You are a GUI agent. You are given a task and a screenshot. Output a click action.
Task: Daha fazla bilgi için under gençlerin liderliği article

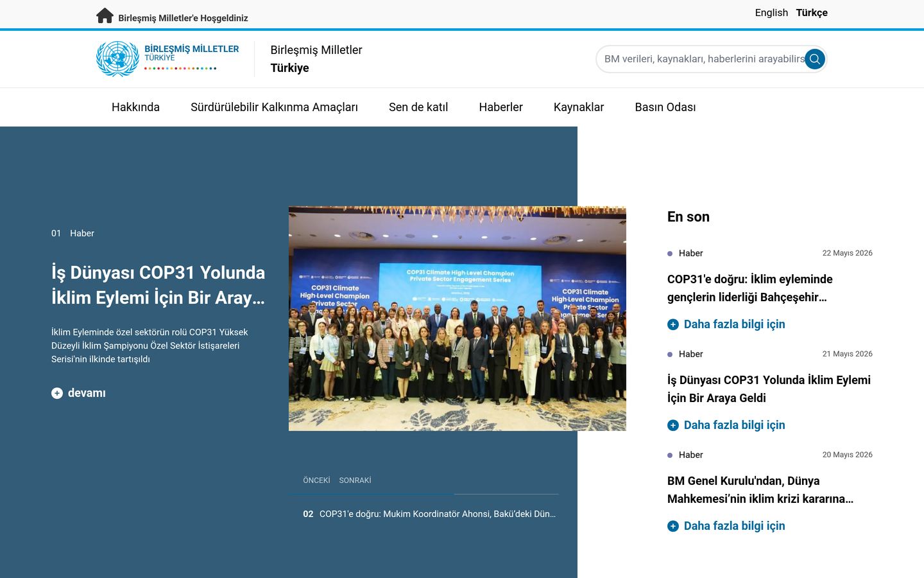[x=734, y=324]
